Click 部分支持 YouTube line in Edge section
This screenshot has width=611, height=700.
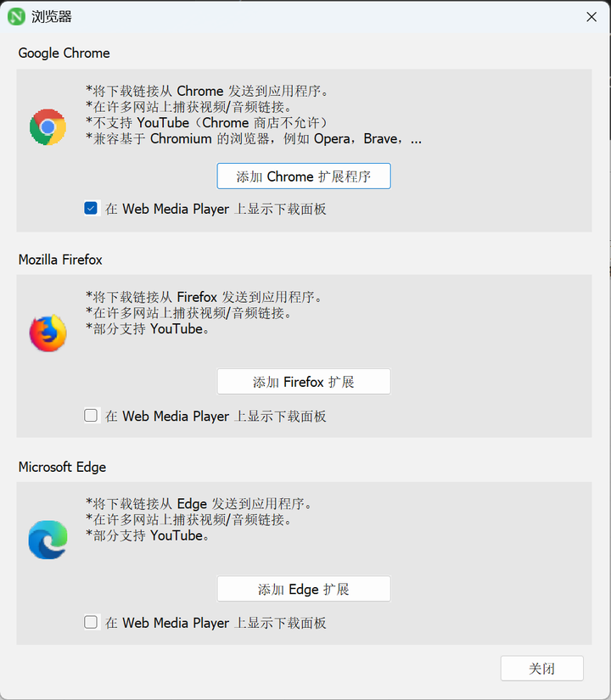148,535
